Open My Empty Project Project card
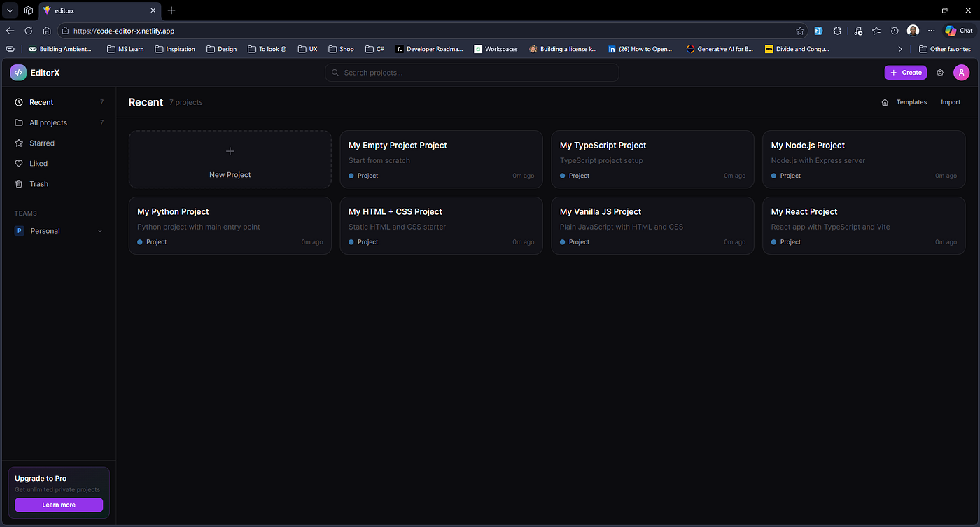 point(442,159)
